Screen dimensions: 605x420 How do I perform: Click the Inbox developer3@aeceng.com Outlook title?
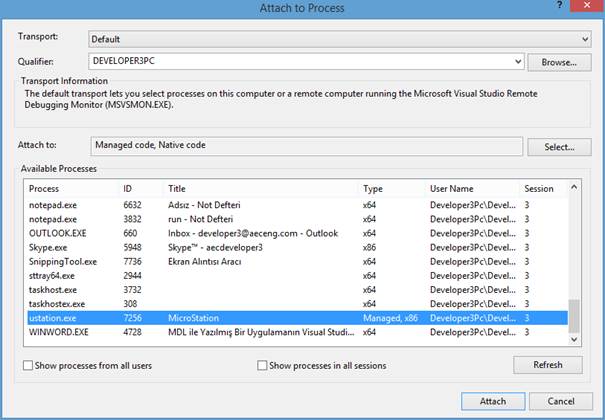253,233
